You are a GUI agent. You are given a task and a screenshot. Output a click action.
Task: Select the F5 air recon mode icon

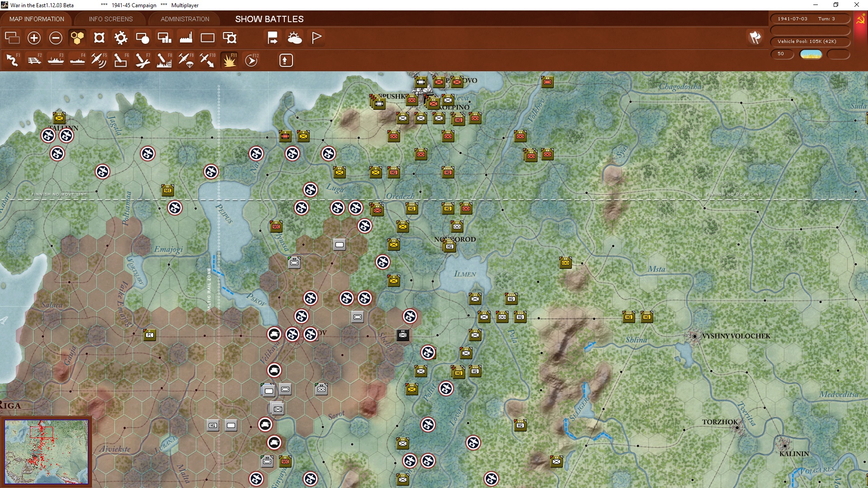99,60
